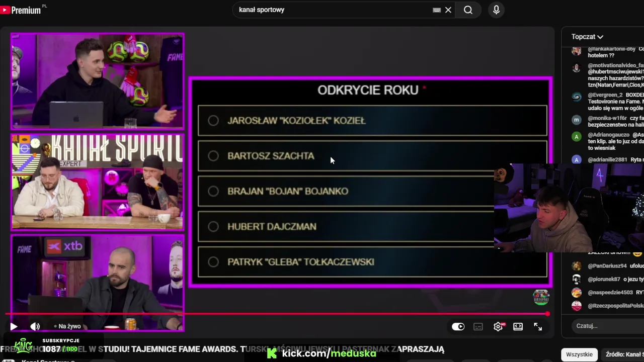Select Bartosz Szachta radio option
Image resolution: width=644 pixels, height=362 pixels.
pos(213,156)
